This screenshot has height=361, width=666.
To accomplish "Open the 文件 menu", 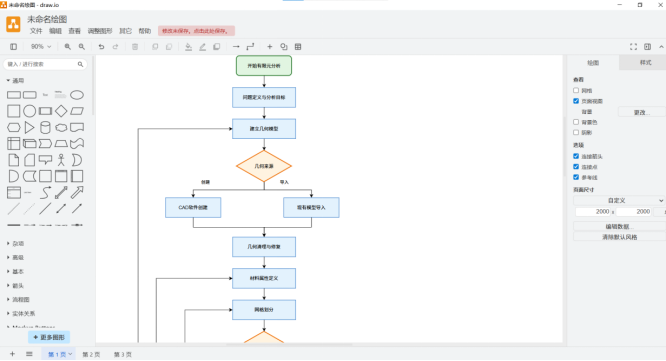I will [x=36, y=31].
